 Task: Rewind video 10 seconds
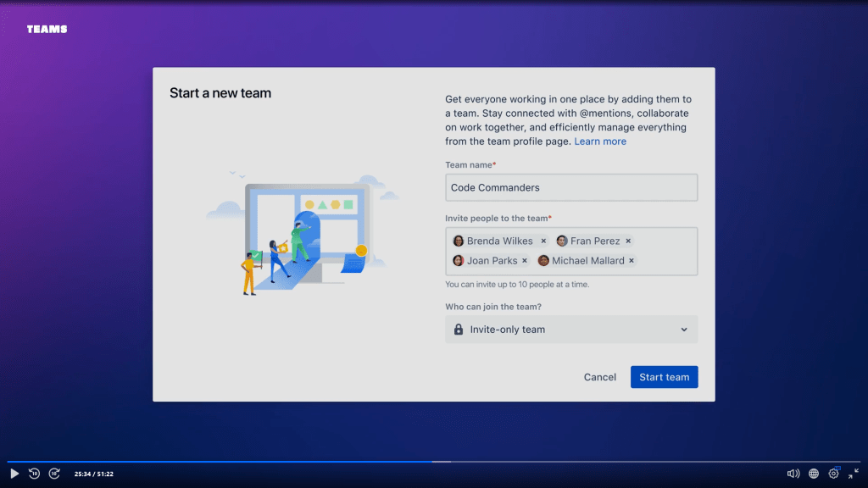35,474
